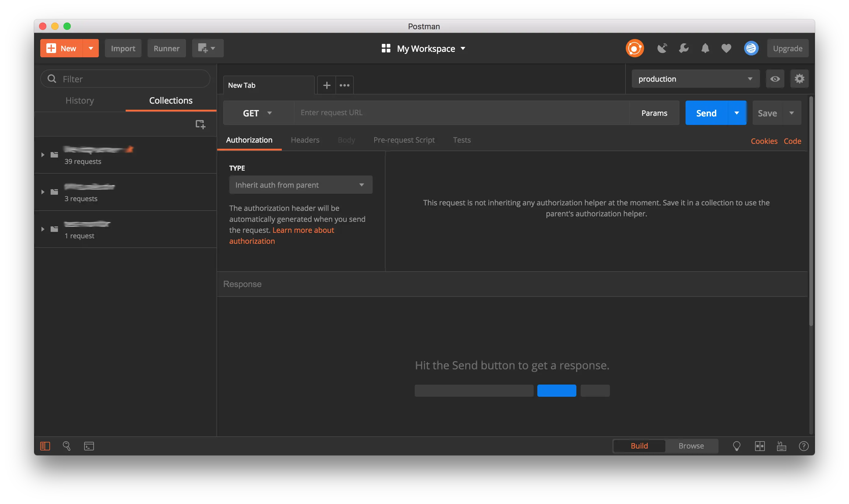Click environment quick look eye icon

click(775, 79)
